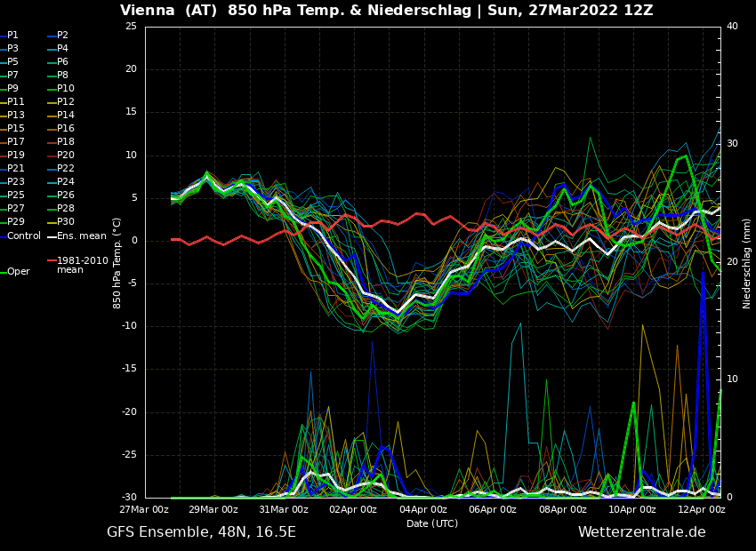
Task: Select the 02Apr 00z date tick
Action: coord(353,510)
